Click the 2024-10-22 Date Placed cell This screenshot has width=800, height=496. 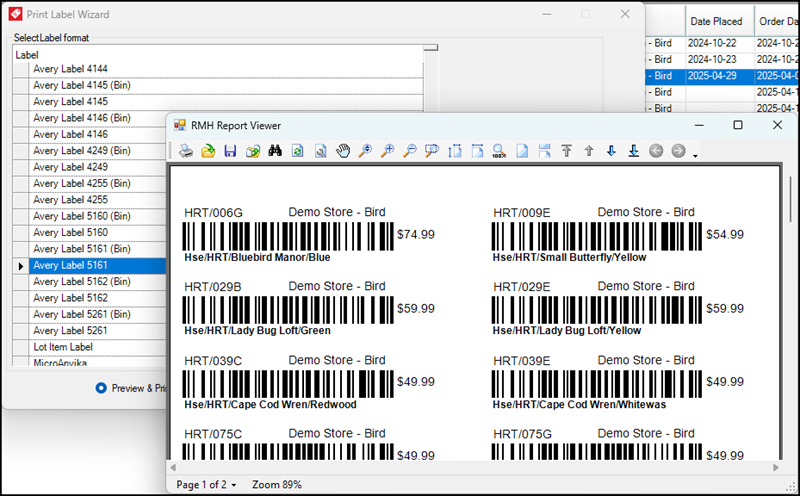pyautogui.click(x=719, y=43)
